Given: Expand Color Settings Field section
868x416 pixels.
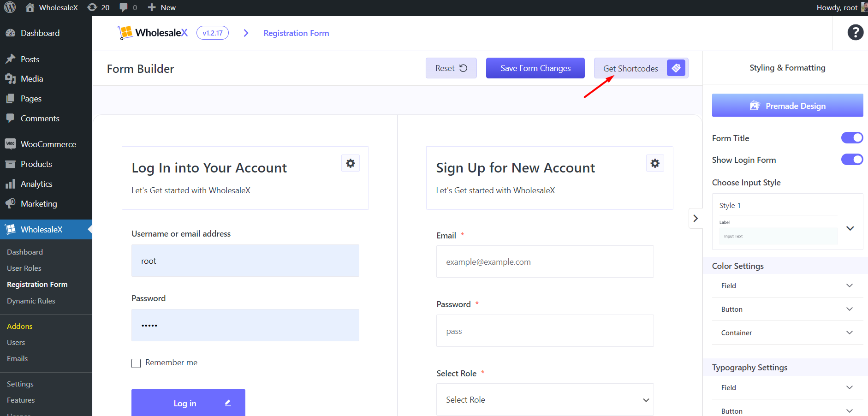Looking at the screenshot, I should pos(787,286).
